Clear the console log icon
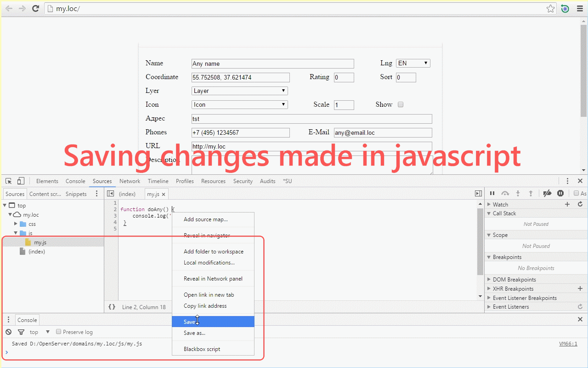The image size is (588, 368). click(x=9, y=332)
